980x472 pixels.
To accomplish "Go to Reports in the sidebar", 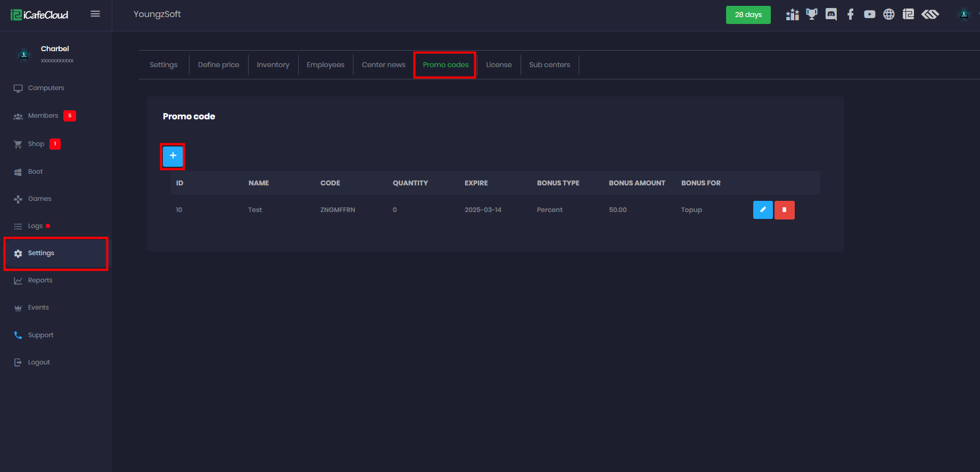I will click(x=40, y=280).
